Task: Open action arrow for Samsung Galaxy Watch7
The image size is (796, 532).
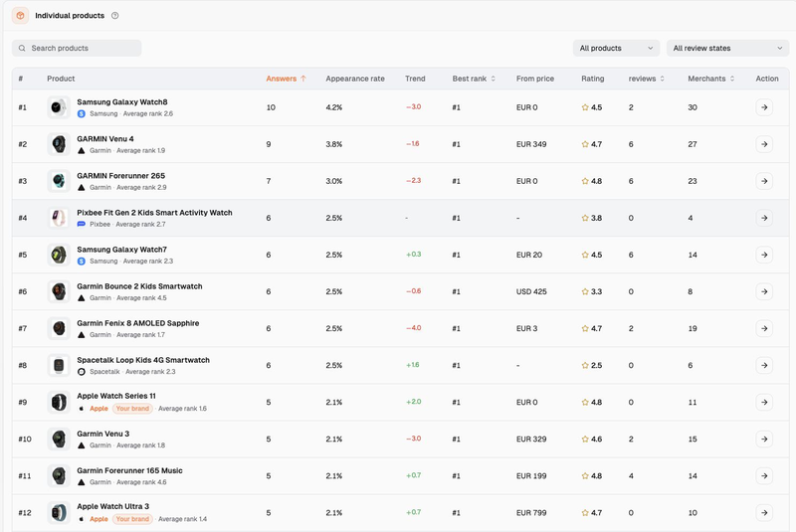Action: tap(764, 255)
